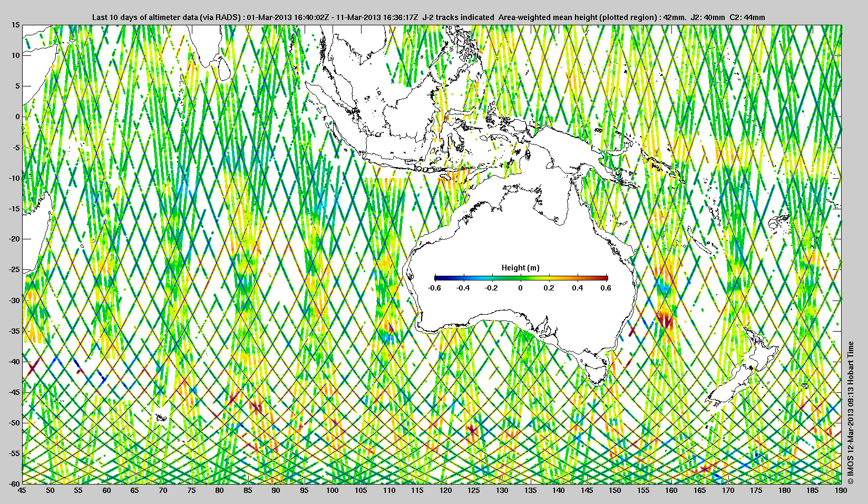
Task: Click the longitude axis label 90
Action: point(276,490)
